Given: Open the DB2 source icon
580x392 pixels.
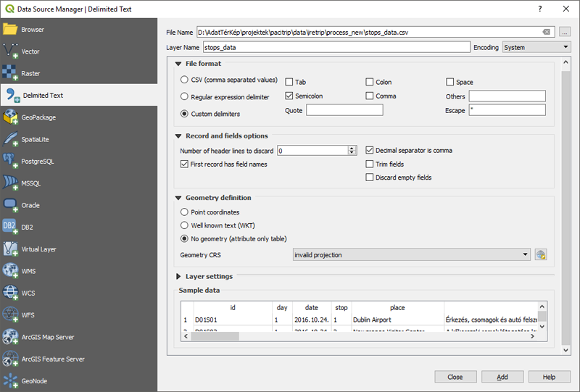Looking at the screenshot, I should coord(10,227).
